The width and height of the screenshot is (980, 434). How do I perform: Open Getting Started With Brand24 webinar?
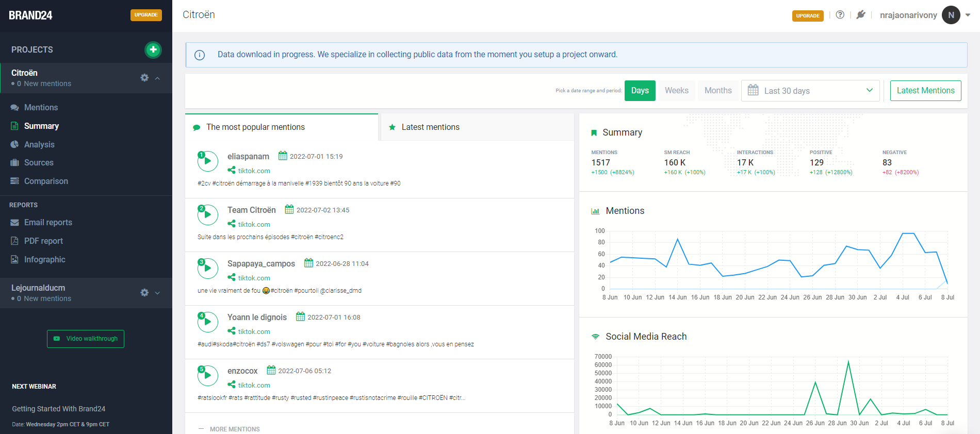tap(59, 409)
